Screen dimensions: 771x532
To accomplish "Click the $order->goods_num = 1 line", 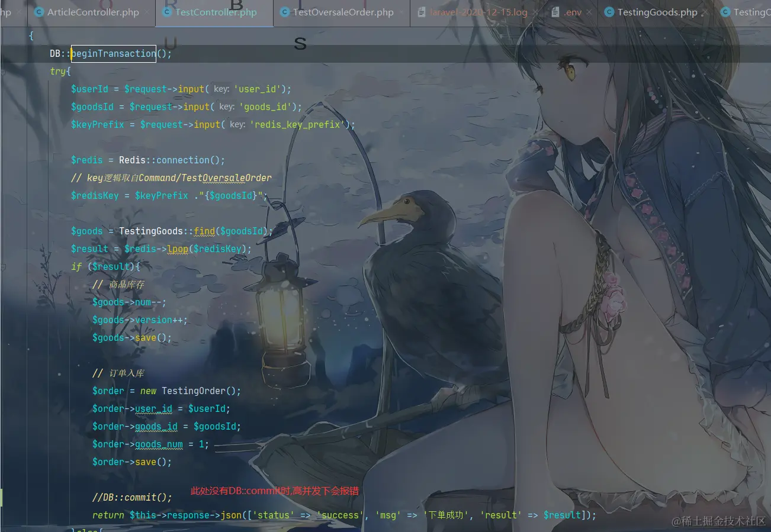I will [x=151, y=444].
